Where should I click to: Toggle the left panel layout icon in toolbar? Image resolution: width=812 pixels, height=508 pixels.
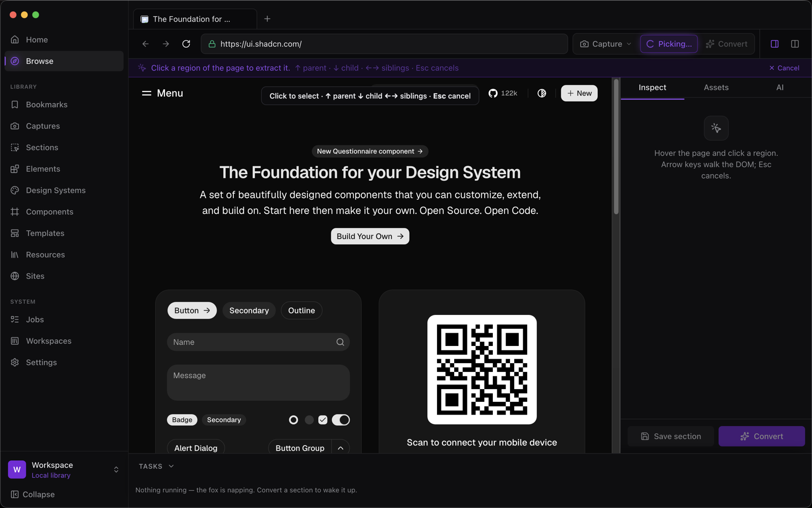(x=774, y=44)
